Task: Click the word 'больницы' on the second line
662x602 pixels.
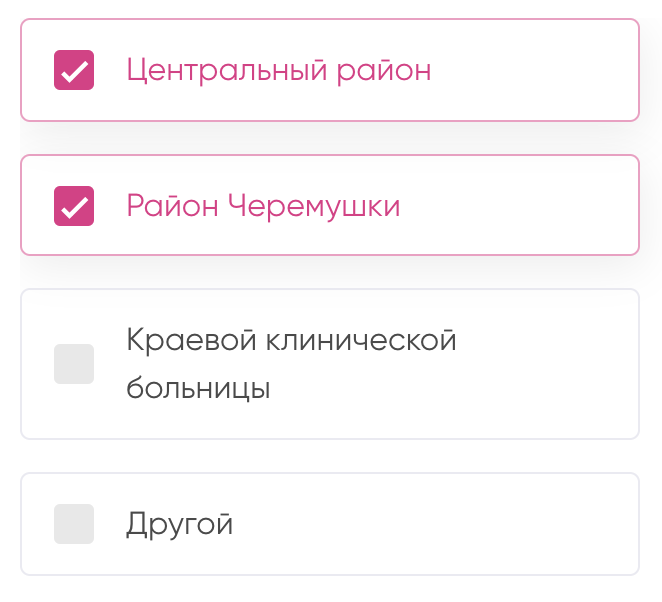Action: tap(198, 387)
